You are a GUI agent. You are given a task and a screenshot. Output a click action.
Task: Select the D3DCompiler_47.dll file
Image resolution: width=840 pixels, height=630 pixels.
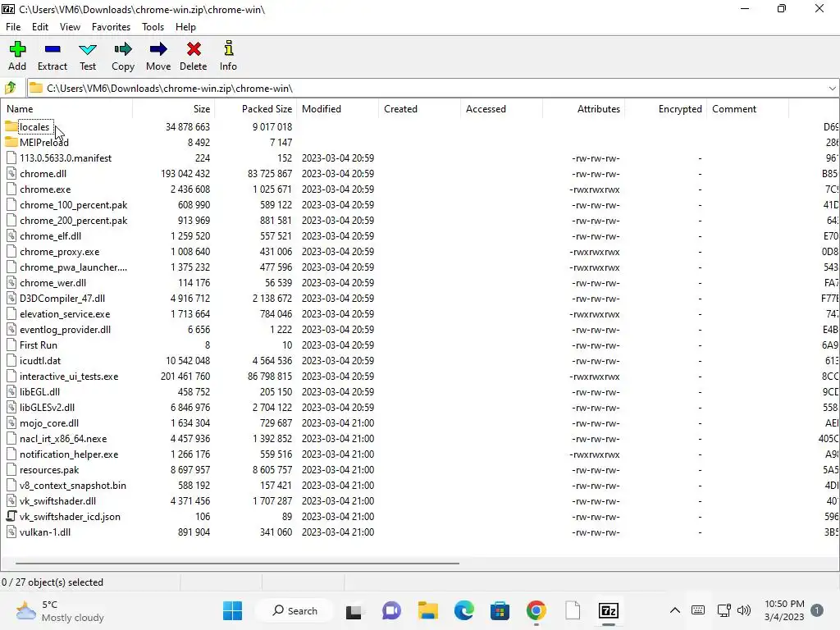click(62, 299)
